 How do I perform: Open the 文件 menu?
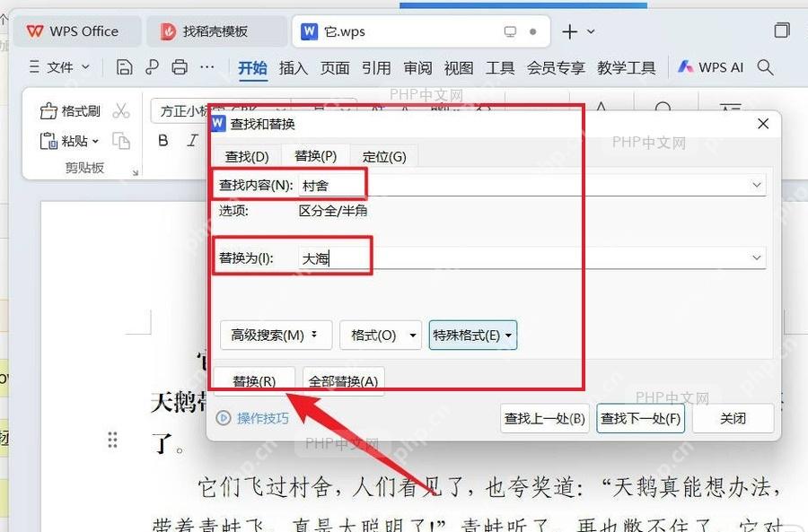coord(60,67)
